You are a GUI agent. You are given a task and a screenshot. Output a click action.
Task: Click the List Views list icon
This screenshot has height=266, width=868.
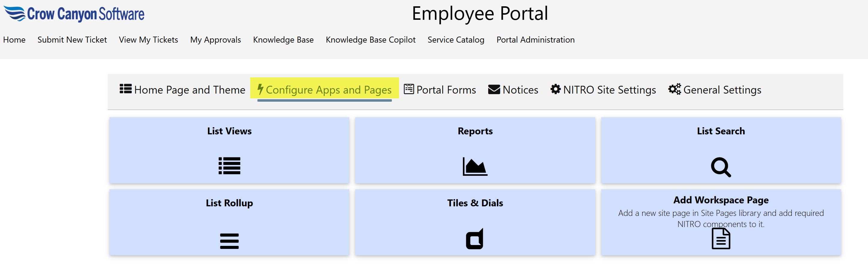229,166
